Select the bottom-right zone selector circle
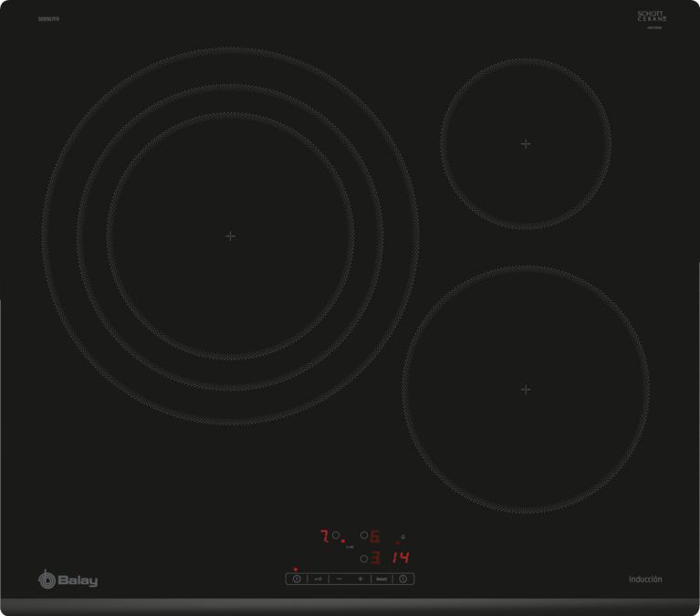Image resolution: width=700 pixels, height=616 pixels. (363, 558)
